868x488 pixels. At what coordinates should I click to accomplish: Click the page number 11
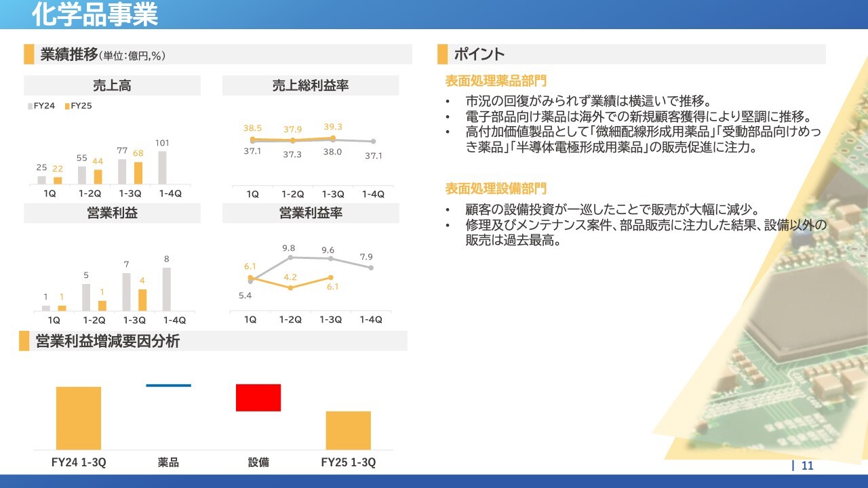807,466
